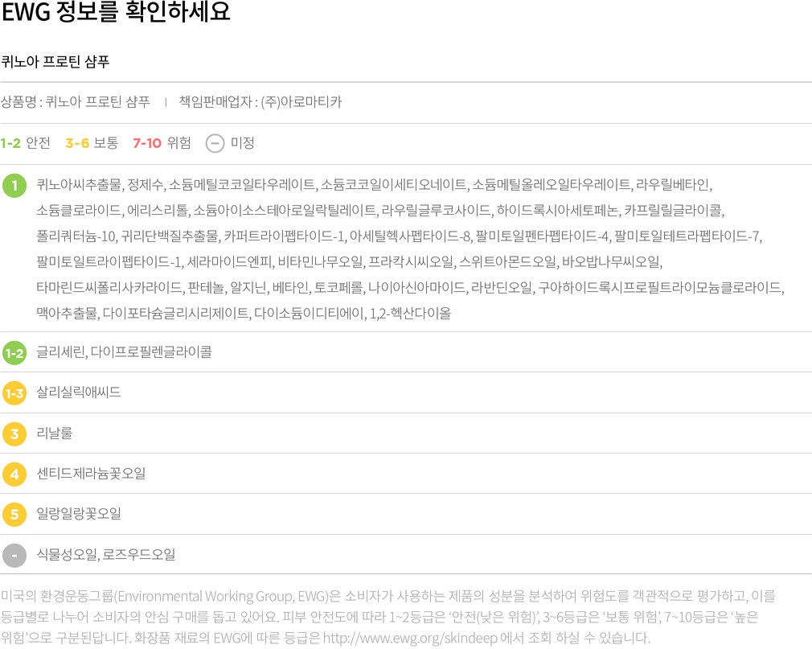Image resolution: width=812 pixels, height=649 pixels.
Task: Click ingredient 센티드제라늄꽃오일
Action: 91,474
